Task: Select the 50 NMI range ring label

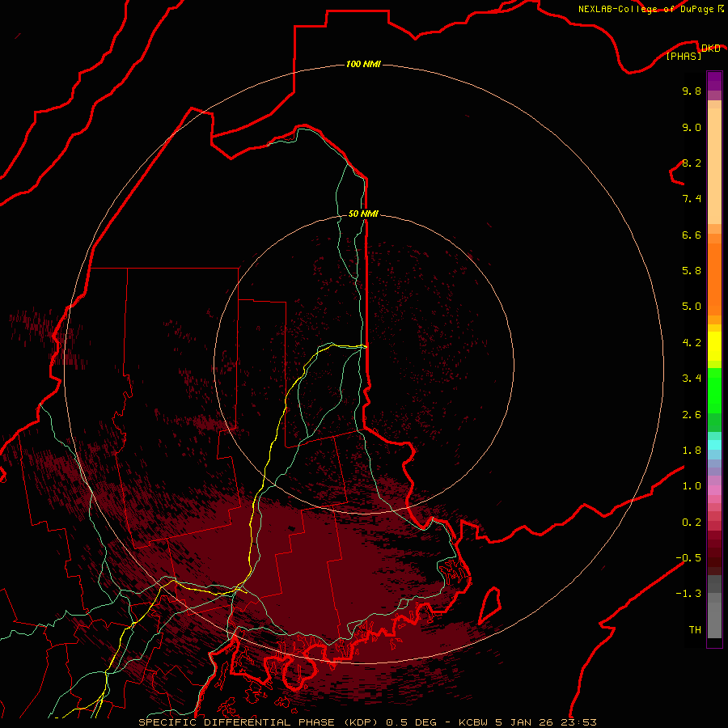Action: click(363, 214)
